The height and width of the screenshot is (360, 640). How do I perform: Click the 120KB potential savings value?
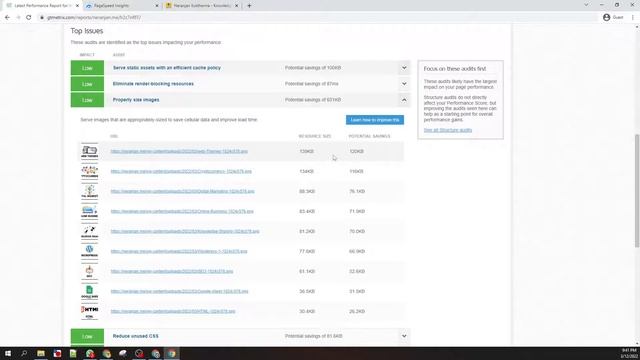tap(356, 151)
